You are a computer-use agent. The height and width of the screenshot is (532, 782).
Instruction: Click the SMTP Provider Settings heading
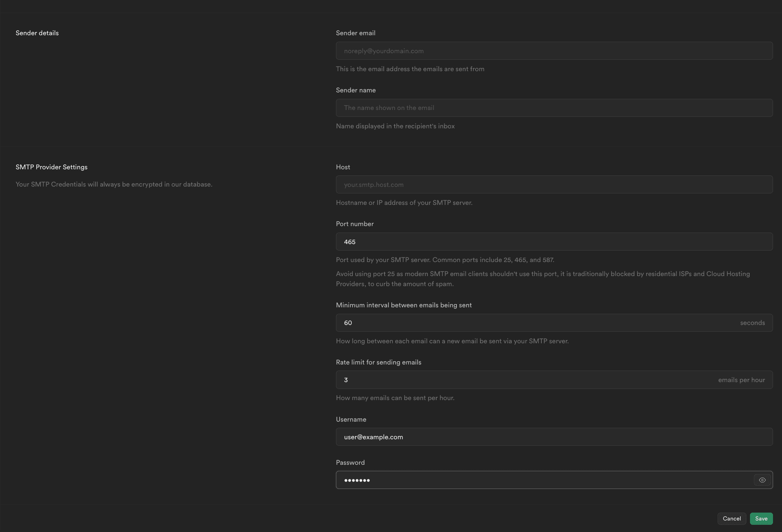click(x=51, y=167)
